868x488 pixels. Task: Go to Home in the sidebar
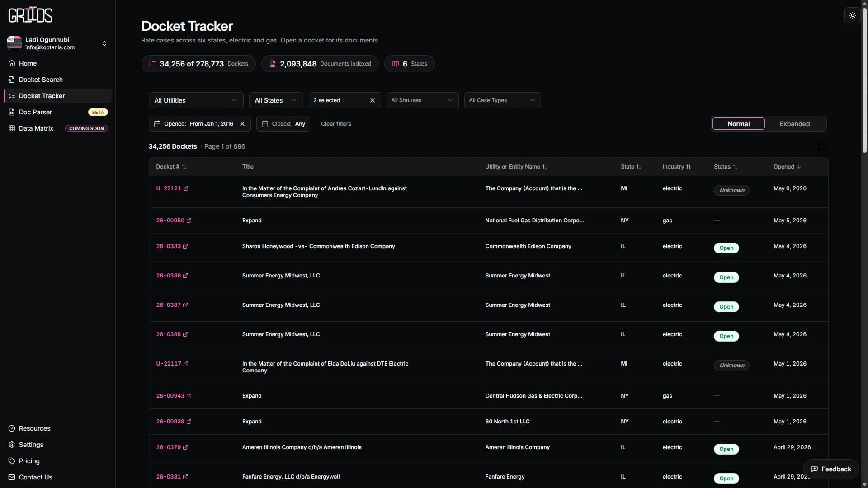pyautogui.click(x=57, y=63)
